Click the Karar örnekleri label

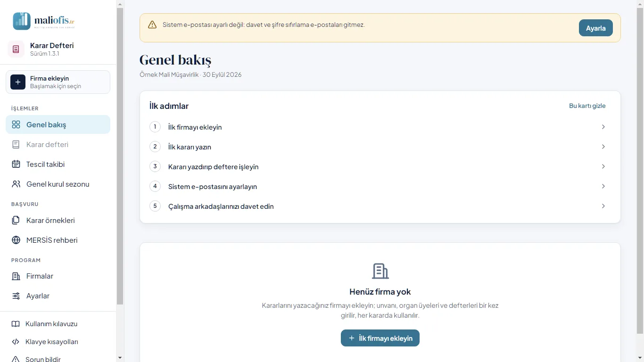point(50,220)
